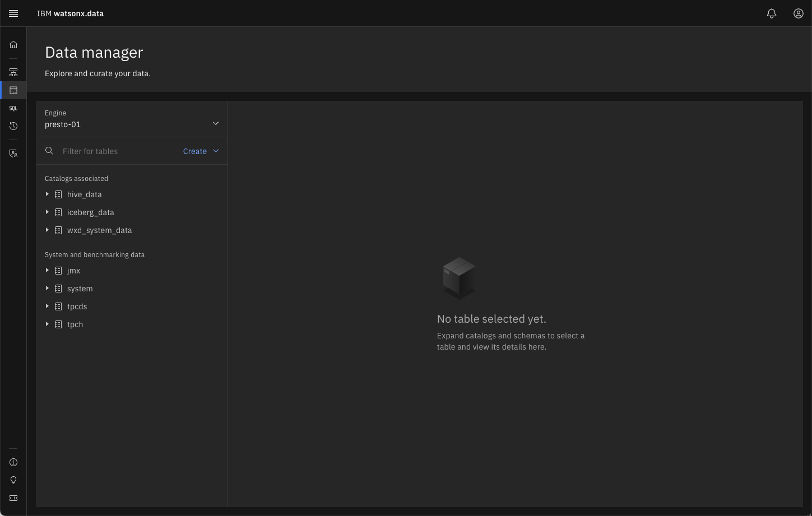
Task: Click 'System and benchmarking data' heading
Action: 95,255
